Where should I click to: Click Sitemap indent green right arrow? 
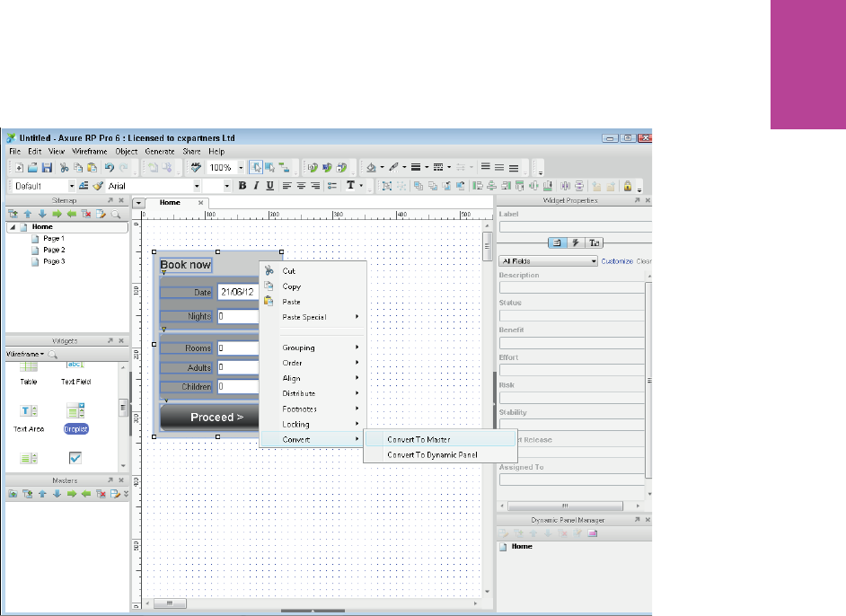coord(57,214)
